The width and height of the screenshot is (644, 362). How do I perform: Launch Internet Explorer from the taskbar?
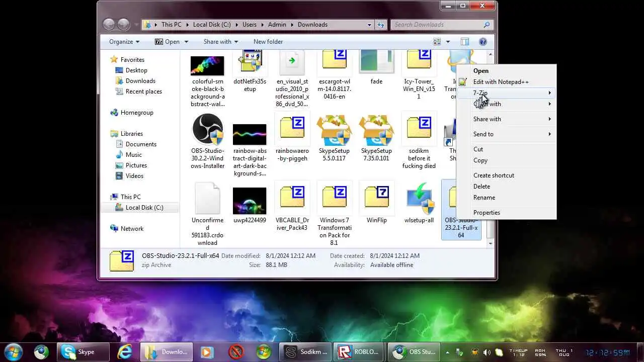[x=124, y=352]
